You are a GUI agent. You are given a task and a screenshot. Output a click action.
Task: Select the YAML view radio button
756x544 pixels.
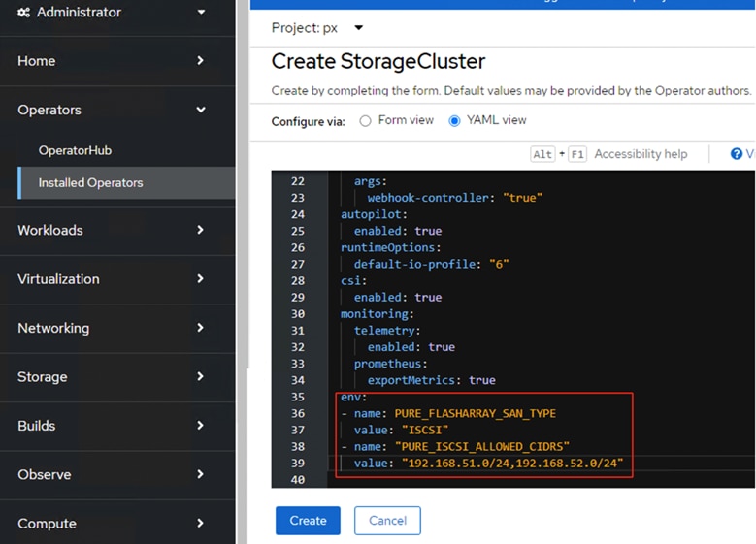pyautogui.click(x=454, y=121)
